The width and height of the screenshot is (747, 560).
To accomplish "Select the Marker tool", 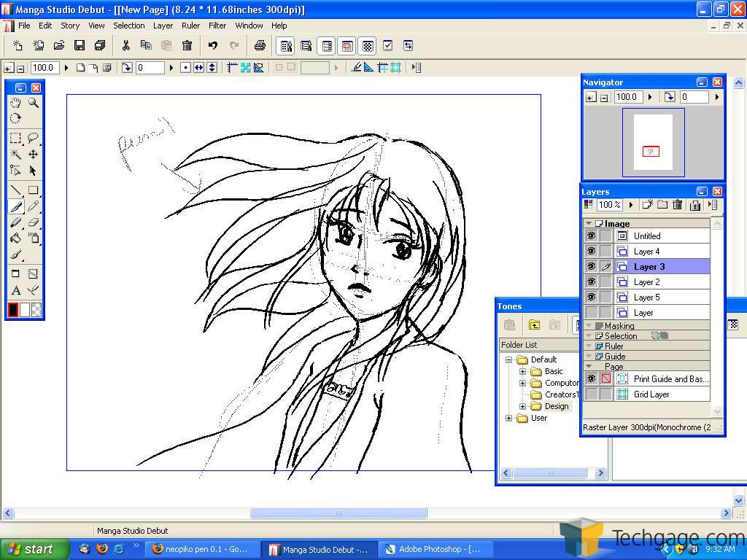I will [x=16, y=222].
